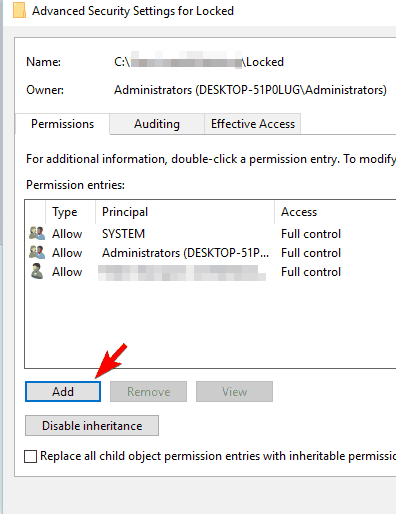Click the group icon beside the Administrators entry
The image size is (396, 514).
click(x=37, y=252)
